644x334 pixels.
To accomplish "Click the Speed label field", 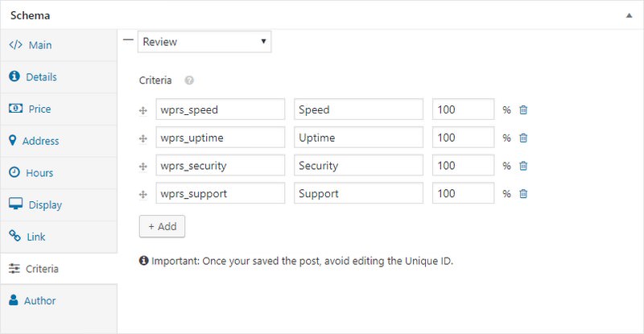I will point(358,109).
